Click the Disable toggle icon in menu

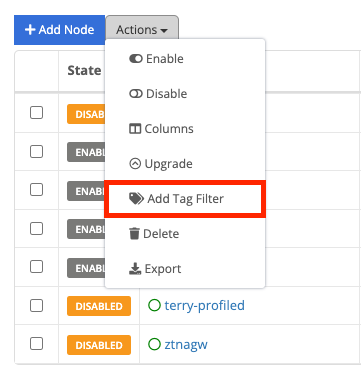tap(136, 94)
